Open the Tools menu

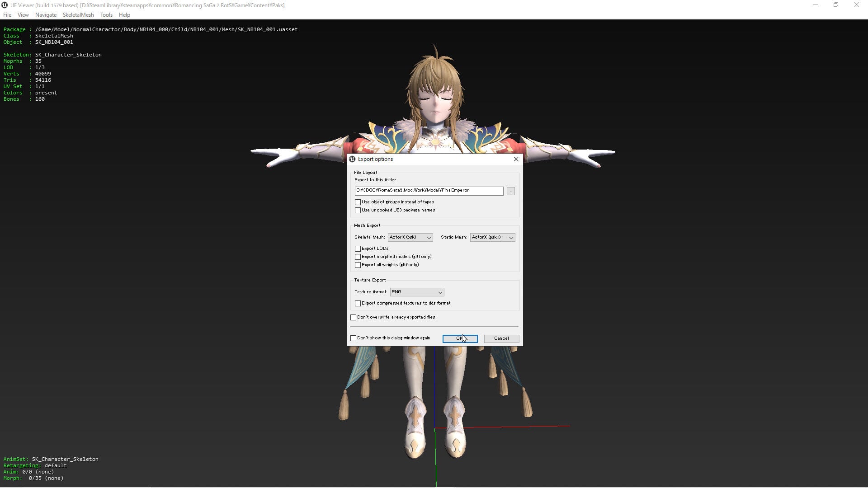pos(106,15)
